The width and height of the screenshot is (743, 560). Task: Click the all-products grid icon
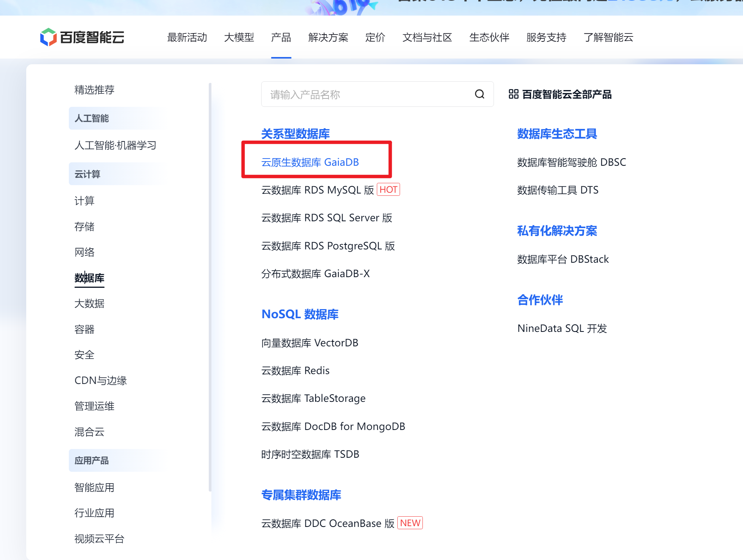[513, 94]
